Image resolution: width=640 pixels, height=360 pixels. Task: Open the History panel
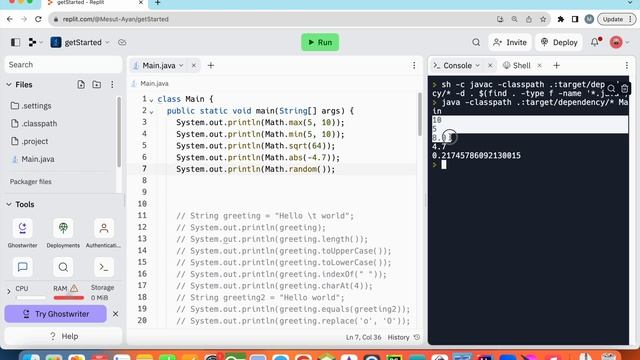tap(404, 338)
